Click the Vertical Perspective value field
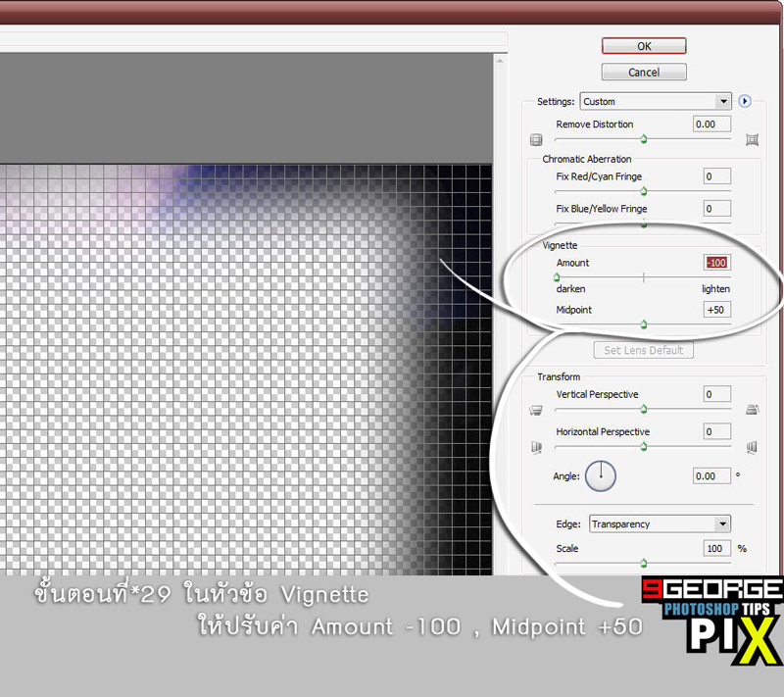 click(717, 394)
